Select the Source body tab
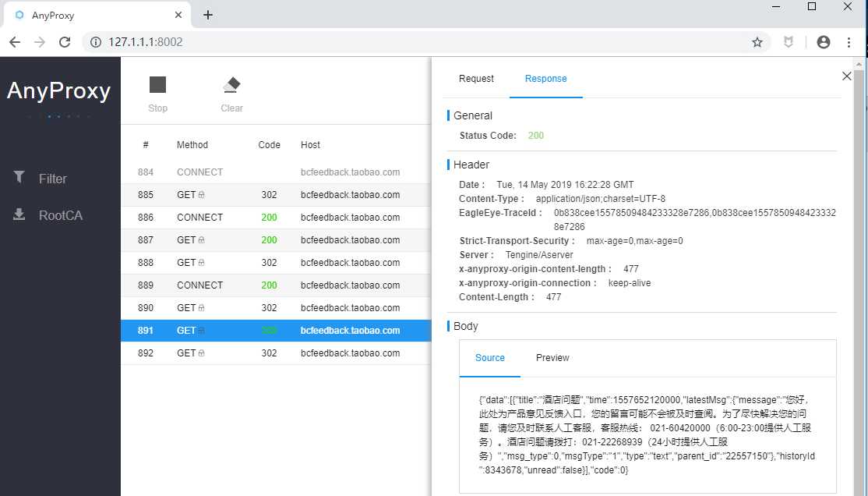The width and height of the screenshot is (868, 496). coord(490,358)
